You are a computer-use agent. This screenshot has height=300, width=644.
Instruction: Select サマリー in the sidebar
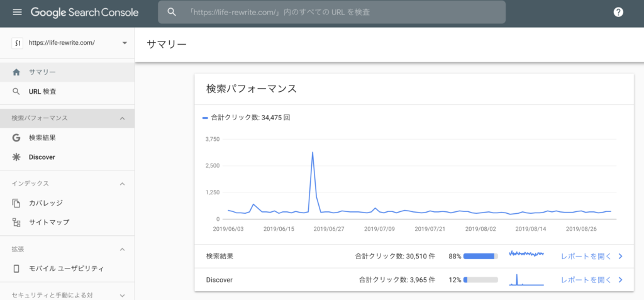(x=67, y=72)
